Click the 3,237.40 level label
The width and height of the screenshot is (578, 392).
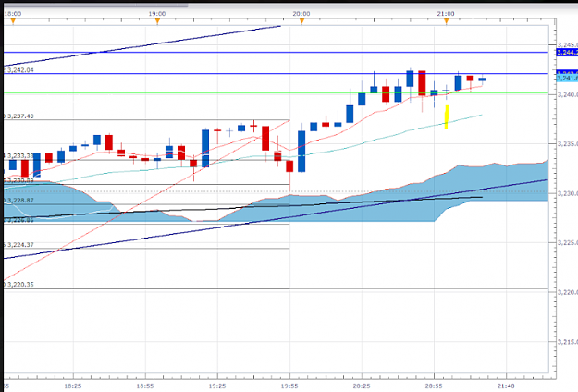point(20,116)
